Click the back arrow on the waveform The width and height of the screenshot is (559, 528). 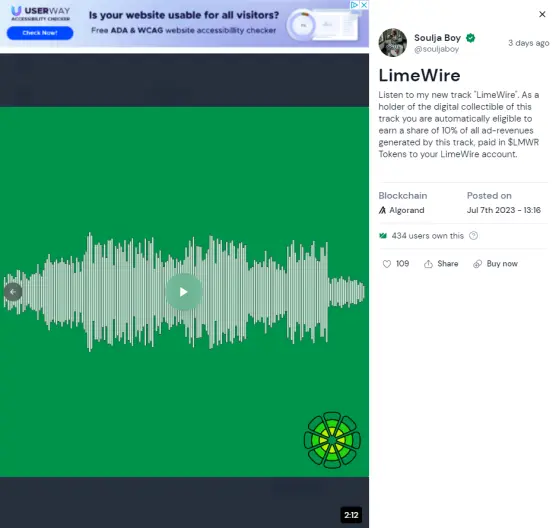[13, 292]
